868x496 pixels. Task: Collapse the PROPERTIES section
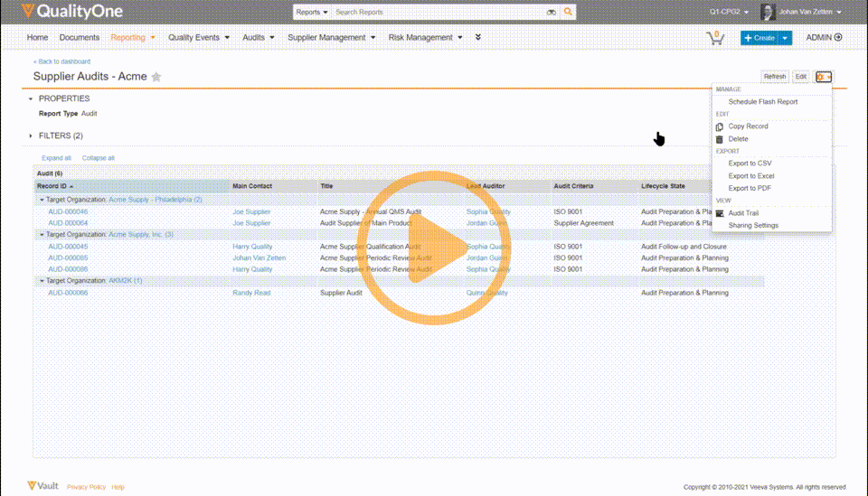click(31, 98)
